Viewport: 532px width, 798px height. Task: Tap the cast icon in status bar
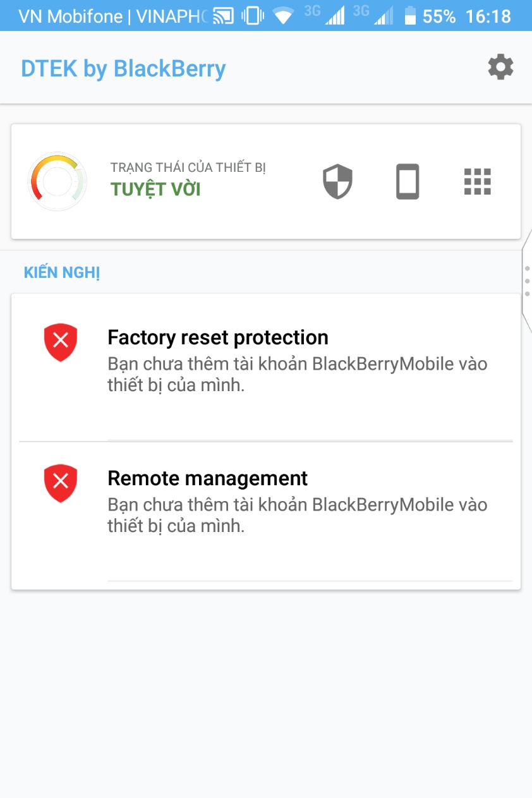pos(223,16)
